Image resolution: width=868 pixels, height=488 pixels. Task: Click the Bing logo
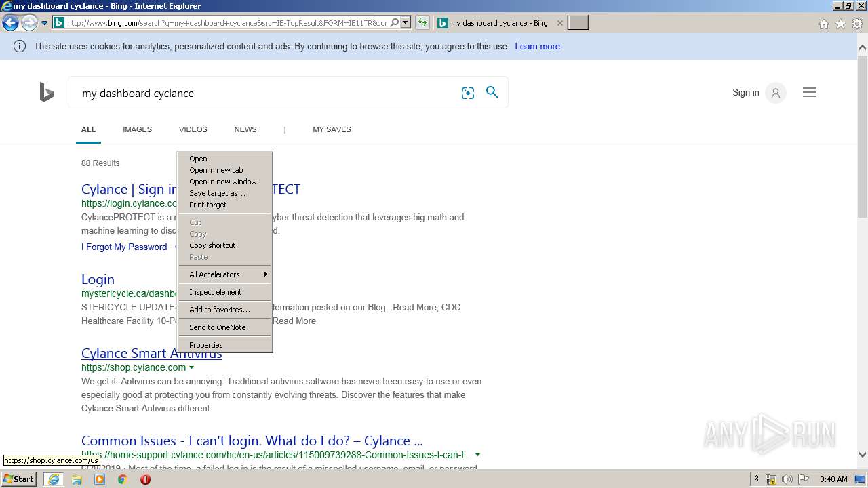click(47, 92)
